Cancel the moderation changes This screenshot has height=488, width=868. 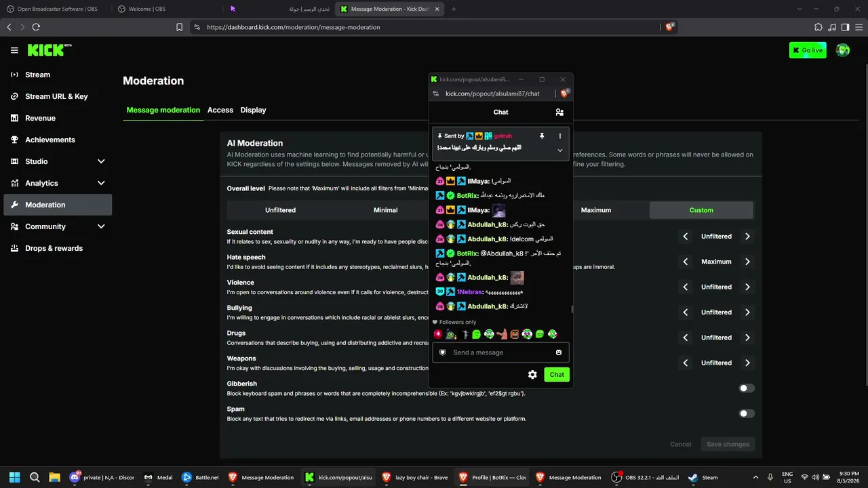pos(680,444)
